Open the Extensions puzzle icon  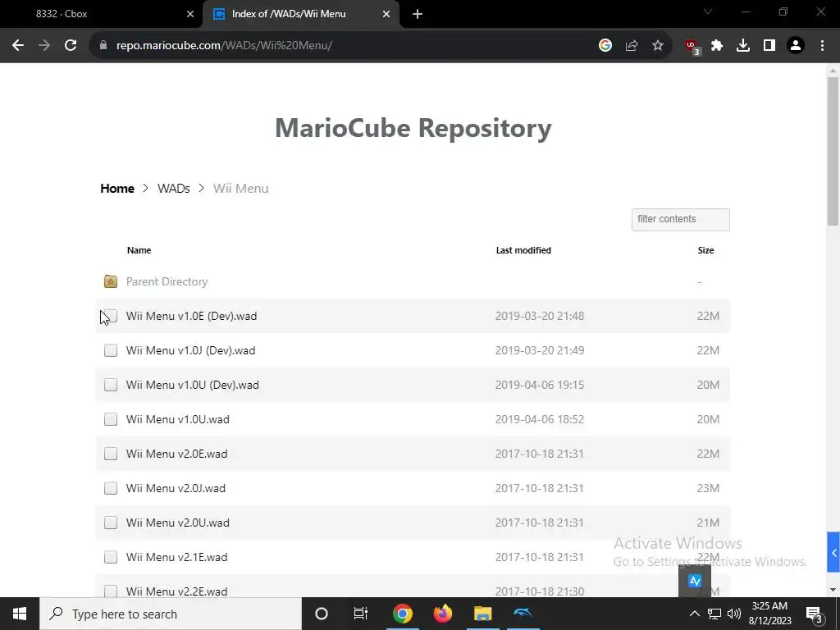(717, 46)
